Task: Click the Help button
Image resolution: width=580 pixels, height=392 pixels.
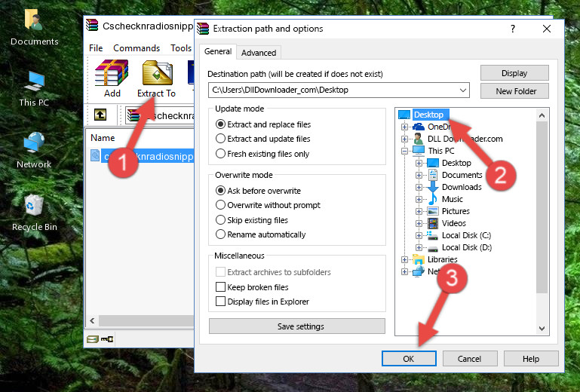Action: (531, 359)
